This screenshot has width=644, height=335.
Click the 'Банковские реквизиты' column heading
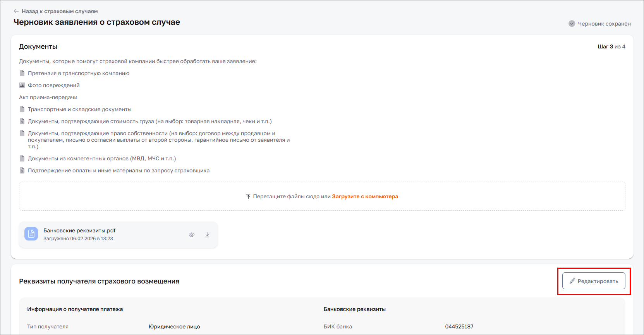[355, 309]
